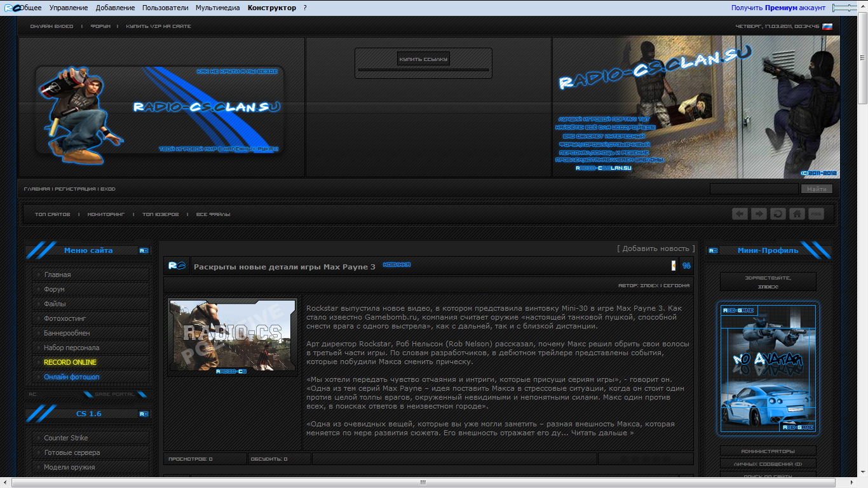
Task: Click the RC badge on Меню сайта header
Action: [x=144, y=251]
